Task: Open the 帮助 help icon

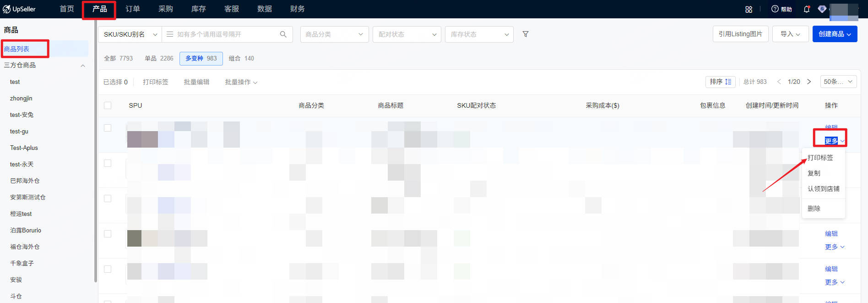Action: pyautogui.click(x=781, y=9)
